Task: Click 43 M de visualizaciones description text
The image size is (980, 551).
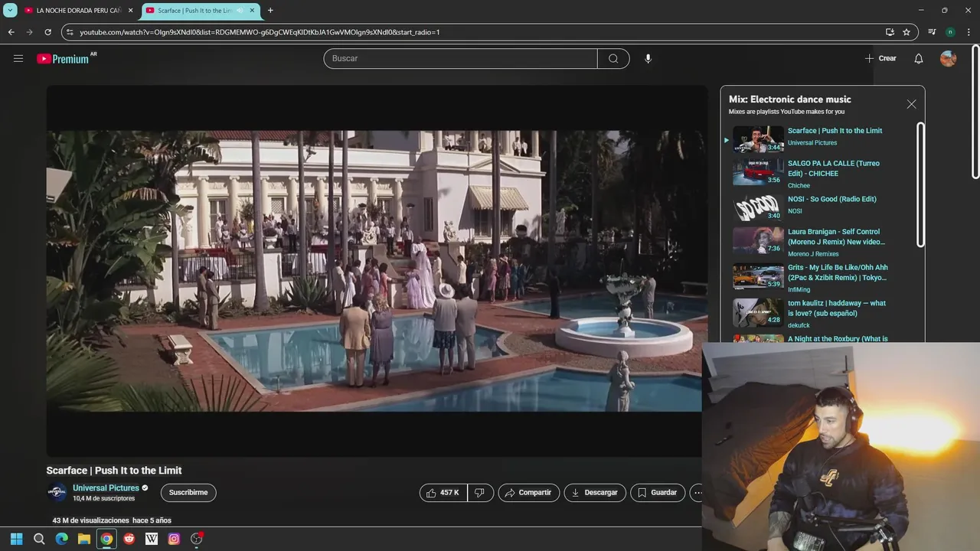Action: [x=112, y=520]
